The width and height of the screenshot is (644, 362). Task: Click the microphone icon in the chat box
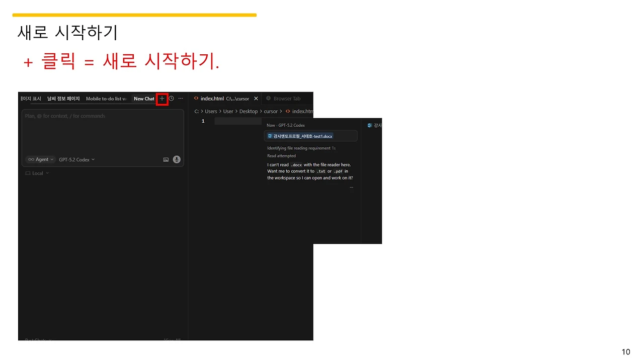pyautogui.click(x=177, y=159)
